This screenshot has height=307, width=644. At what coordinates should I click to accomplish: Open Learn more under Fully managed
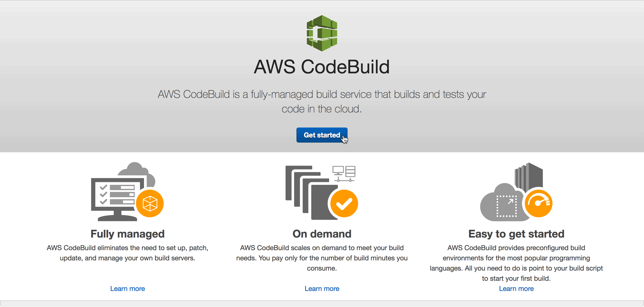pyautogui.click(x=127, y=289)
